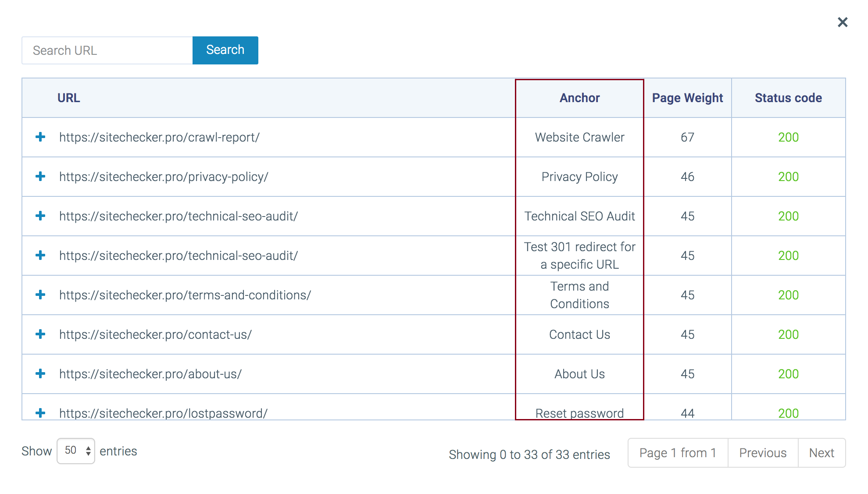The image size is (868, 494).
Task: Click page weight value 67
Action: coord(687,137)
